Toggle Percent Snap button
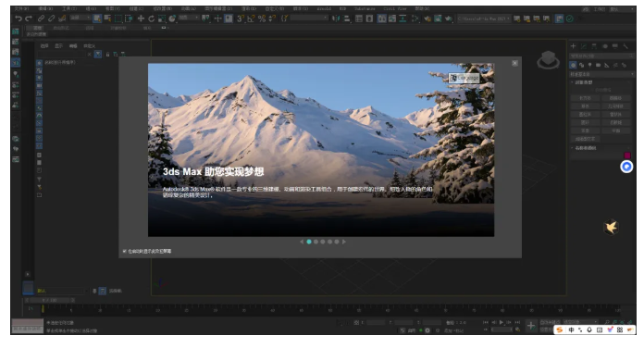Screen dimensions: 644x348 coord(262,19)
